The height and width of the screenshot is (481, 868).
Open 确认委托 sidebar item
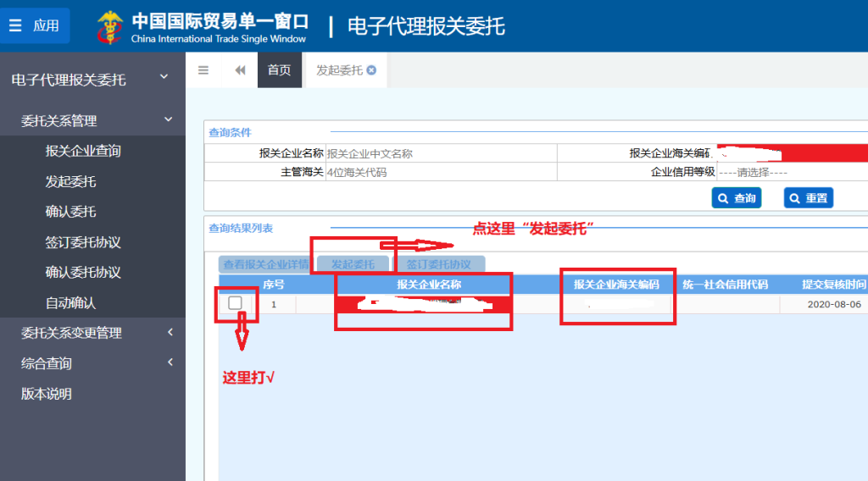(x=71, y=212)
